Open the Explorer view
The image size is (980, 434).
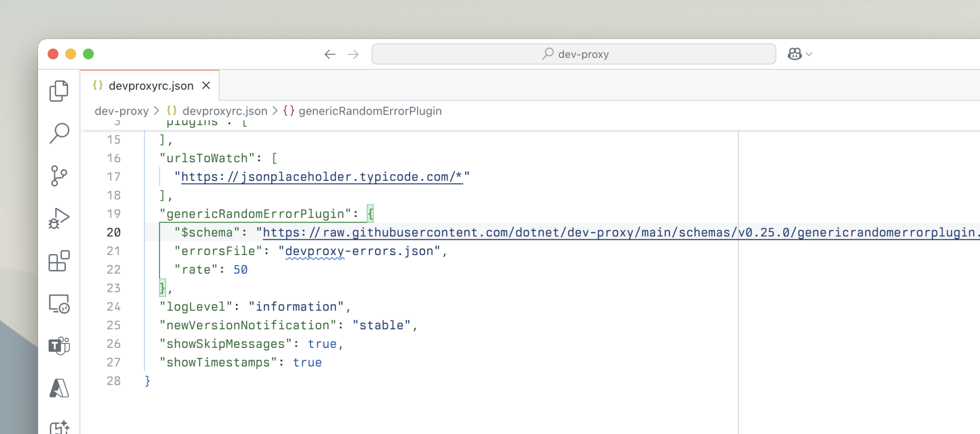pyautogui.click(x=59, y=91)
